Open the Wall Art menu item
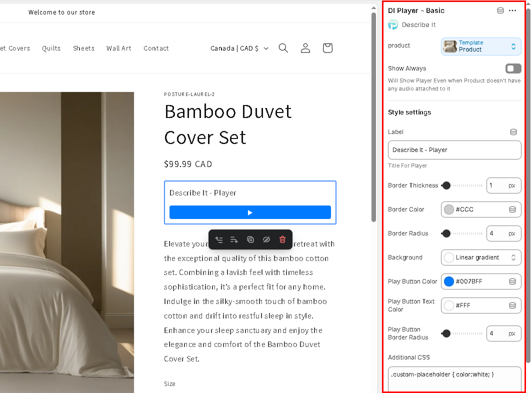532x393 pixels. point(119,48)
